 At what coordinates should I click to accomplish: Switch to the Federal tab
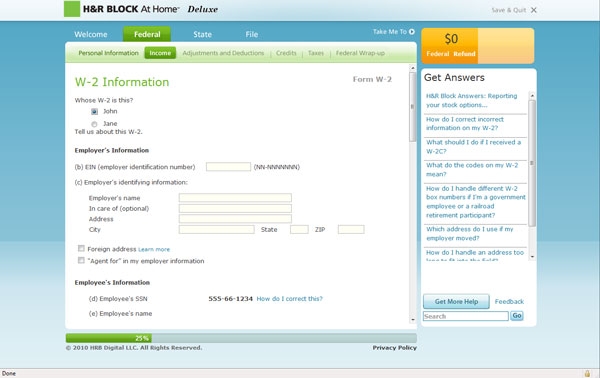tap(147, 34)
